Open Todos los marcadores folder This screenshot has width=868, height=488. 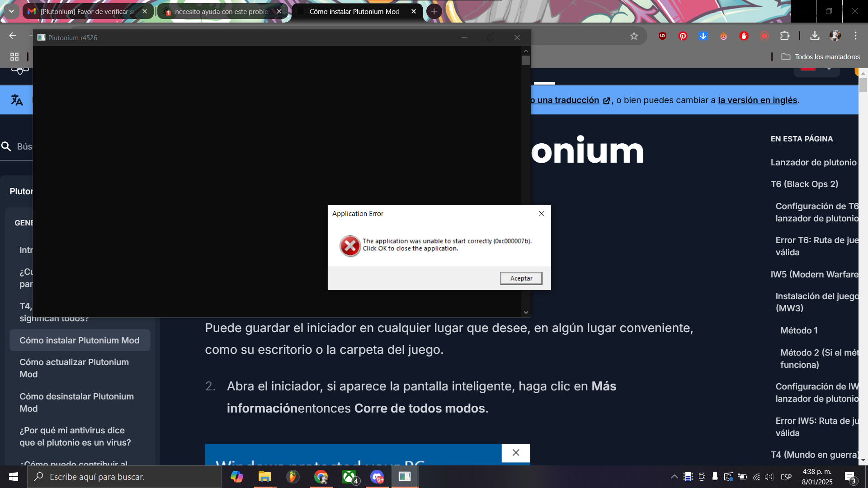821,57
